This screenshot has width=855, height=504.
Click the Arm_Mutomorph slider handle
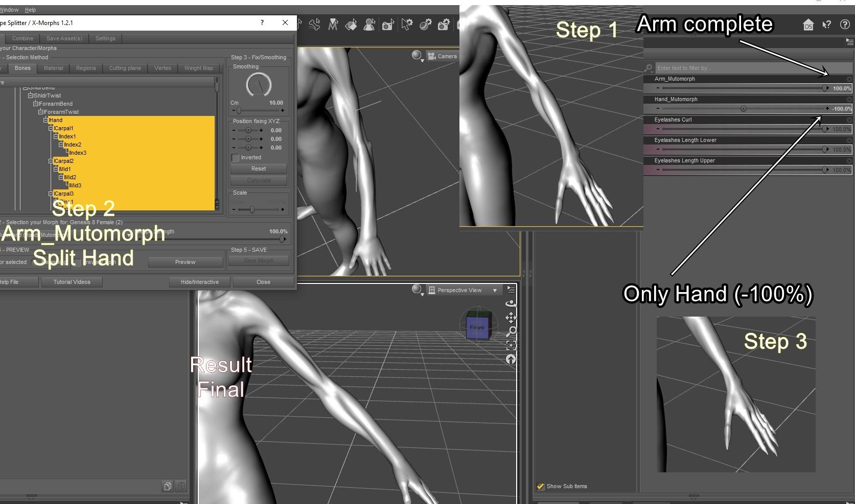[825, 88]
